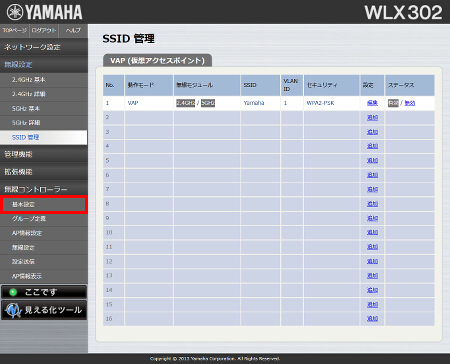Click the 2.4GHz module badge in row 1
450x364 pixels.
tap(185, 103)
